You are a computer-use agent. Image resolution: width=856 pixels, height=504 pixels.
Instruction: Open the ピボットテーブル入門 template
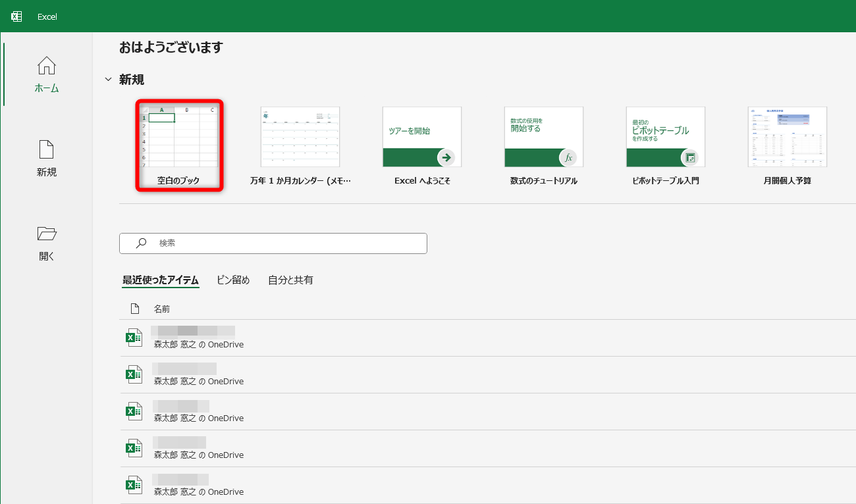tap(666, 137)
